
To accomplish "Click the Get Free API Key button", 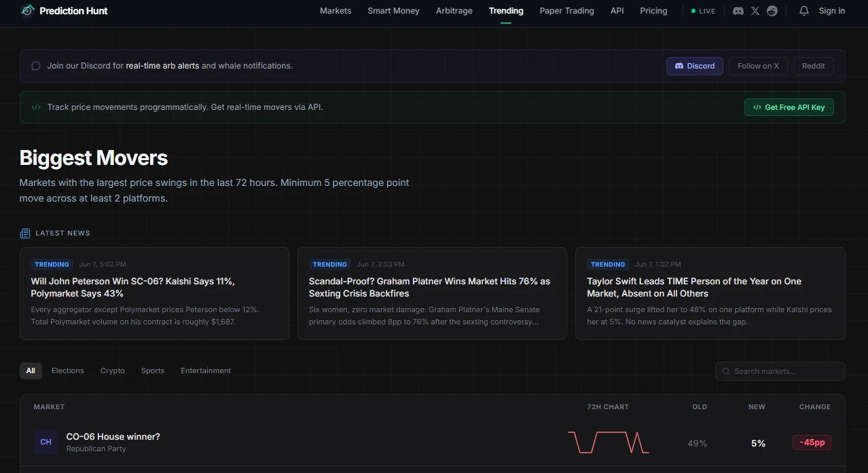I will point(789,107).
